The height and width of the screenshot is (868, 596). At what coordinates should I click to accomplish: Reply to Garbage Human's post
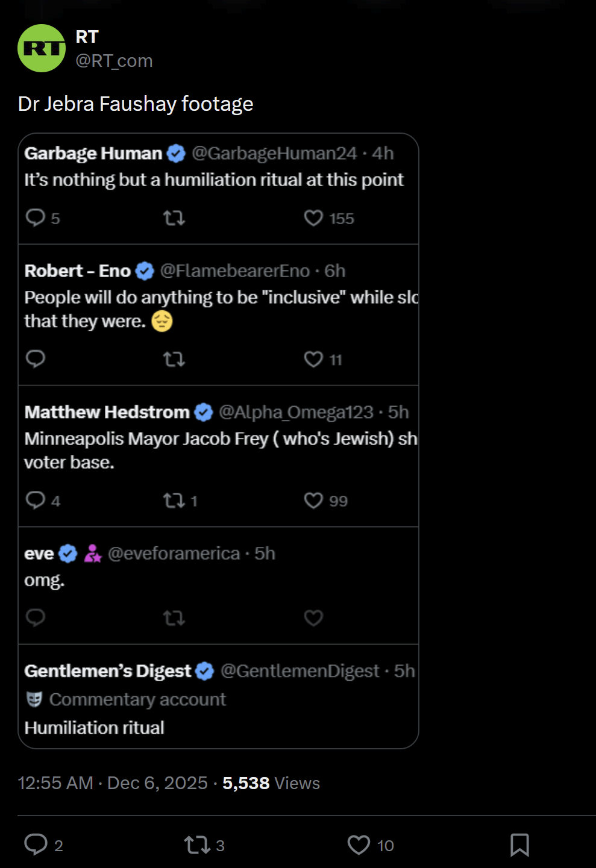36,217
